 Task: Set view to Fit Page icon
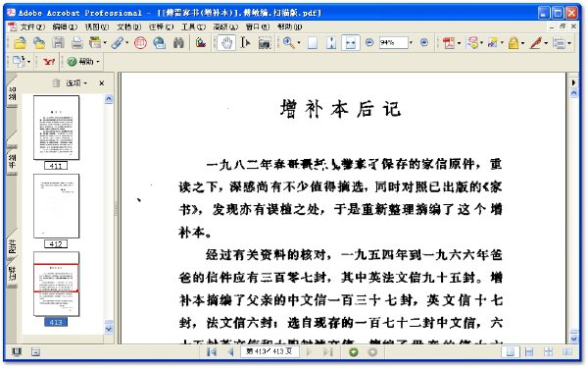(x=331, y=43)
